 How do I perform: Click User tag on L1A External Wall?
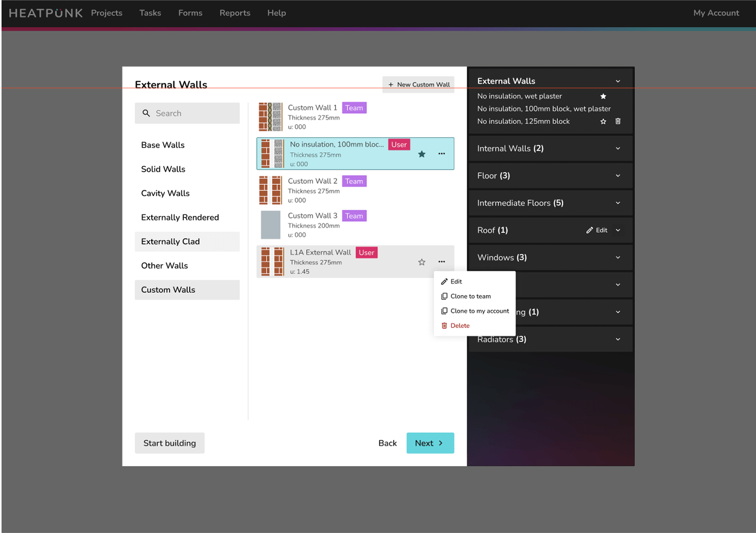pyautogui.click(x=366, y=253)
